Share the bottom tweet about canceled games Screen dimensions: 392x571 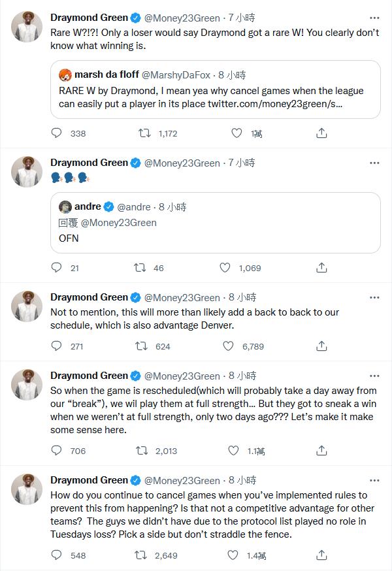click(321, 555)
